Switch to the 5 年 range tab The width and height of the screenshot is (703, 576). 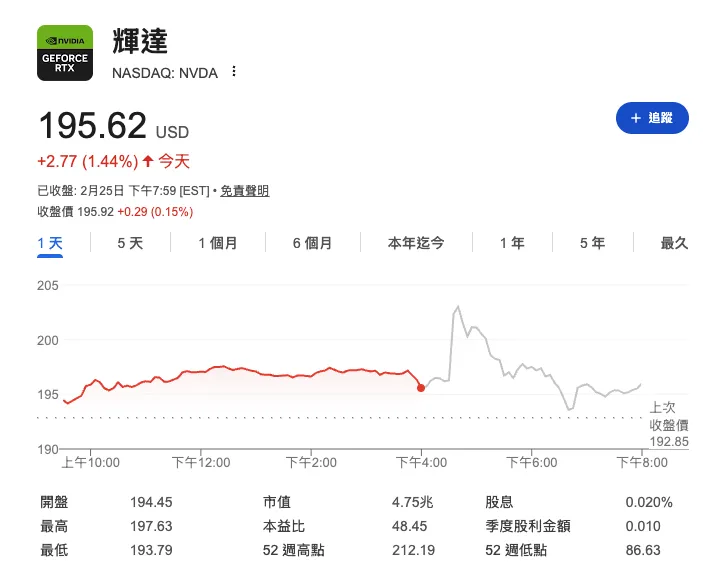pos(592,243)
